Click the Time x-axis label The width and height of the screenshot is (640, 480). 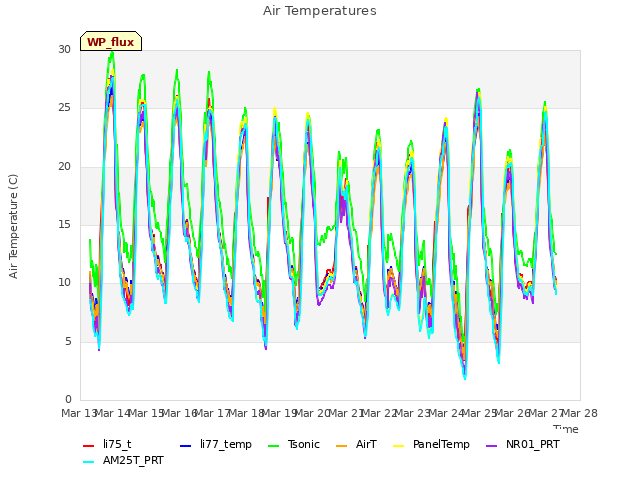pos(566,429)
